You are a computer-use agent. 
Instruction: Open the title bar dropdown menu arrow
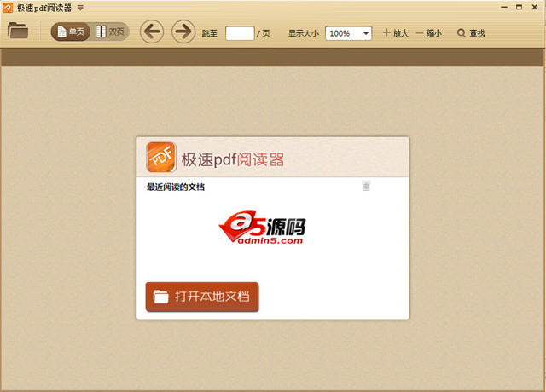[80, 8]
